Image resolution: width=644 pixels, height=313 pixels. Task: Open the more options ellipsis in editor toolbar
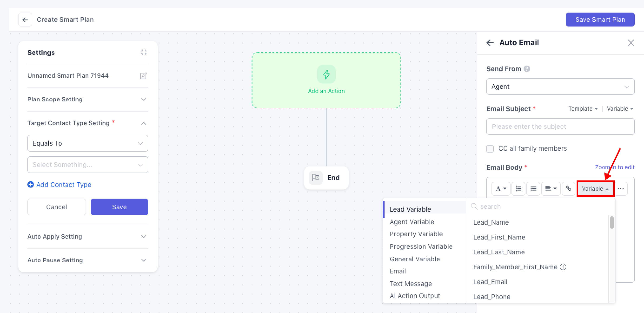click(x=621, y=189)
